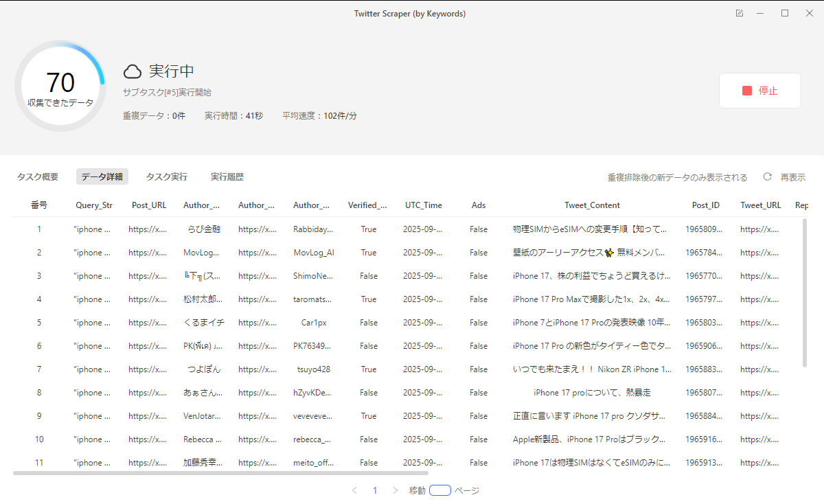Screen dimensions: 824x504
Task: Open the Post_URL link in row 1
Action: [x=148, y=229]
